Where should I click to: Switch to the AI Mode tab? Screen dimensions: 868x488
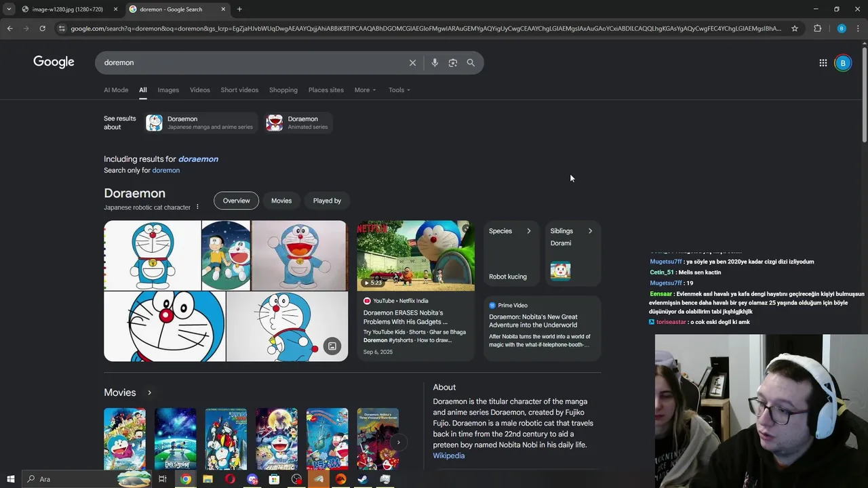116,90
